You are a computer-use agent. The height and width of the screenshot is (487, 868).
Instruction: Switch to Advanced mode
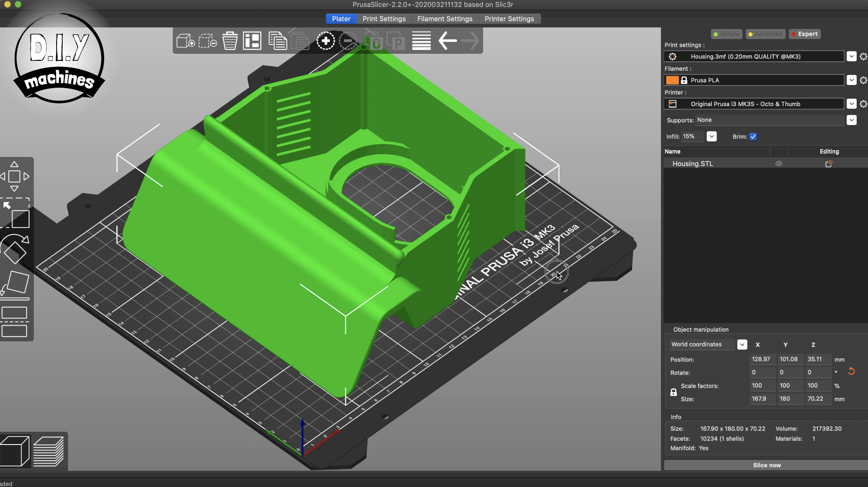click(x=765, y=34)
